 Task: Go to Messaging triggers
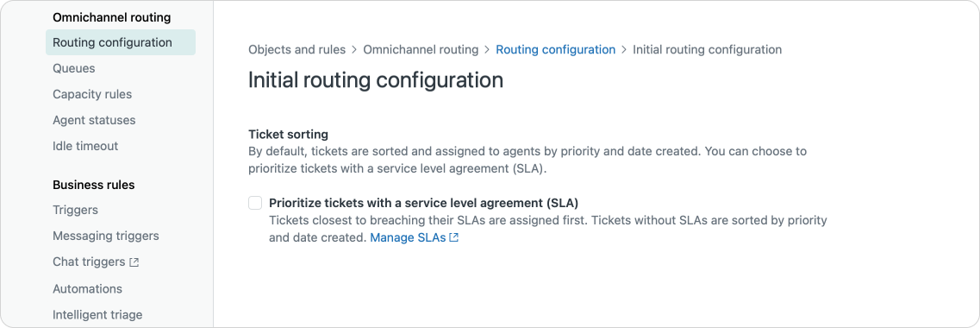click(x=106, y=236)
